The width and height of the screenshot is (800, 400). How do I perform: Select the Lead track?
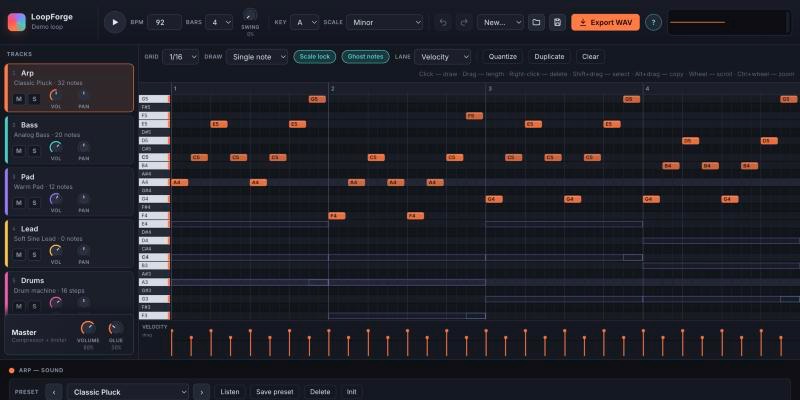[69, 243]
